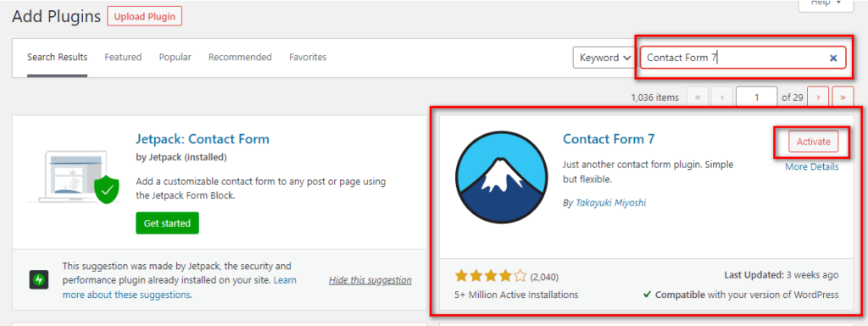Go to the previous results page

click(722, 98)
